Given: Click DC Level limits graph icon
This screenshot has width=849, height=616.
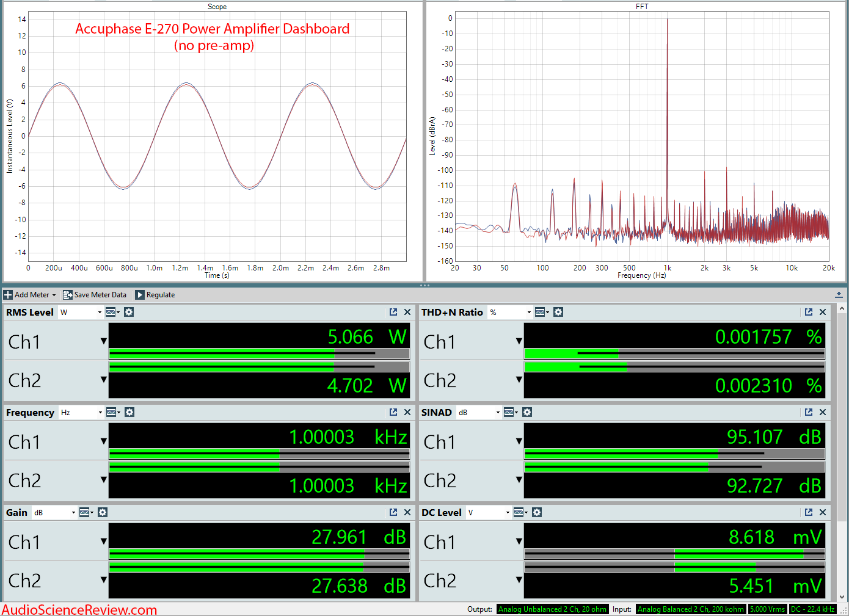Looking at the screenshot, I should coord(520,512).
